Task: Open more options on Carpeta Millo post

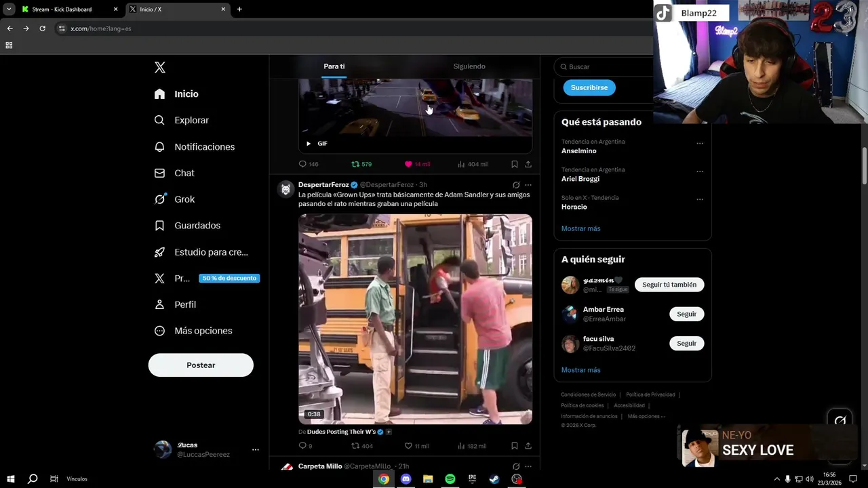Action: [528, 466]
